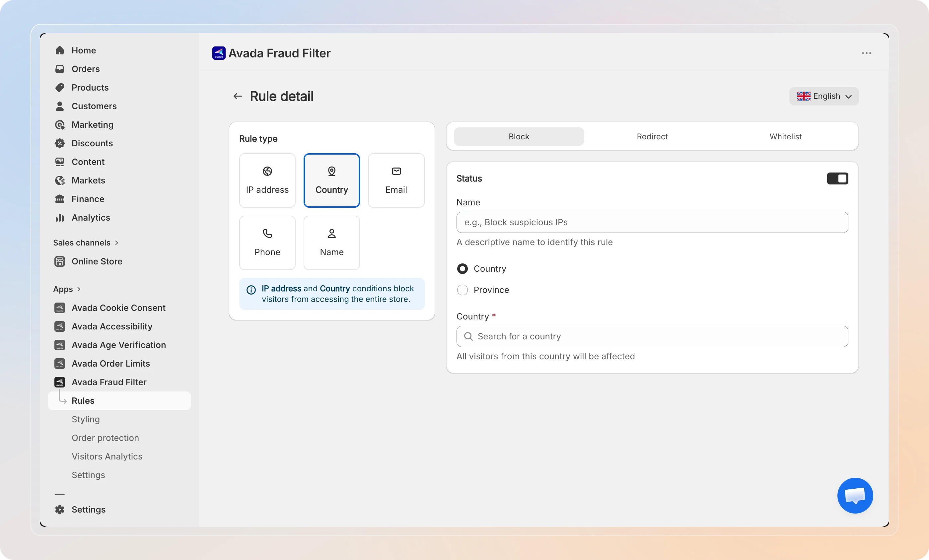
Task: Open the Avada Age Verification app link
Action: [x=119, y=345]
